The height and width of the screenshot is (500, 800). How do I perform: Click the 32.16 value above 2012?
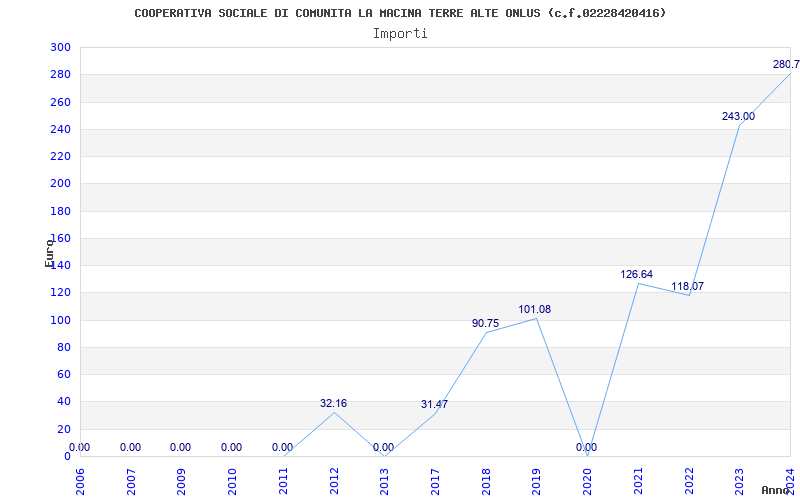pyautogui.click(x=333, y=404)
